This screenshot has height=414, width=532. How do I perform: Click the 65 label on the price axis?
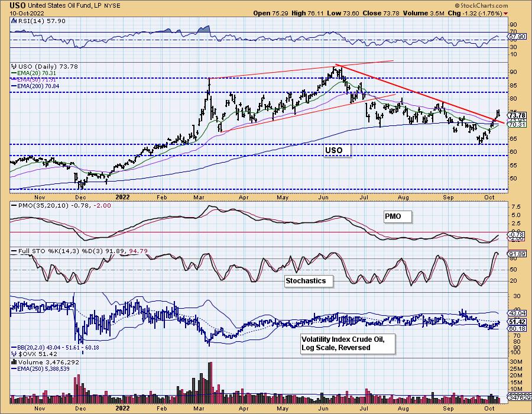(513, 138)
